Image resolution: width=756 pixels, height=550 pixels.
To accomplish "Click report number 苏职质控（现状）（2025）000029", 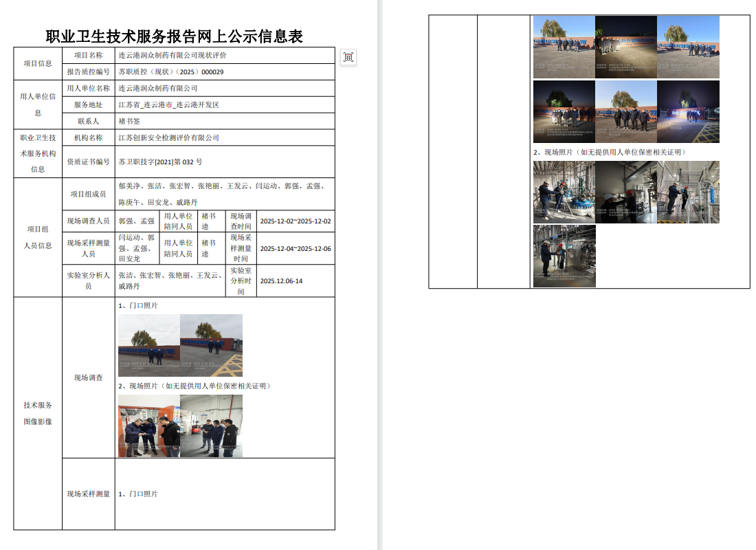I will pos(170,71).
